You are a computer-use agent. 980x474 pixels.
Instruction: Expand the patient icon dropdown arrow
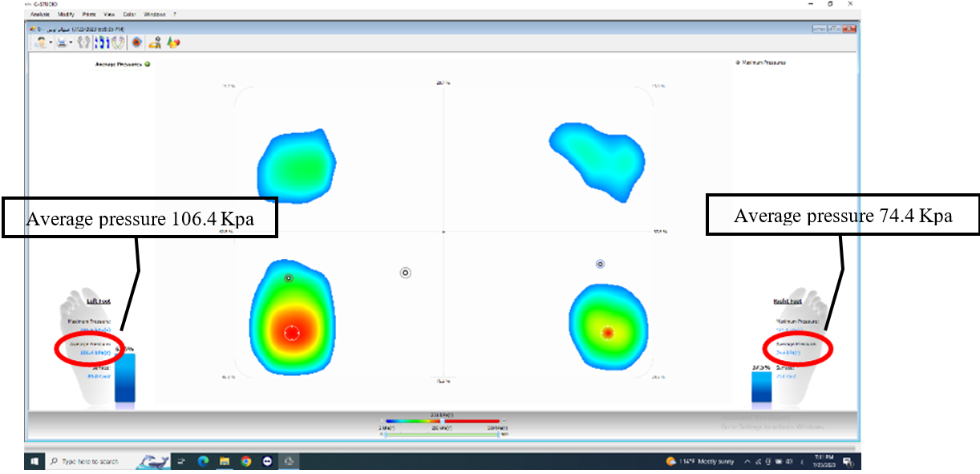[51, 43]
